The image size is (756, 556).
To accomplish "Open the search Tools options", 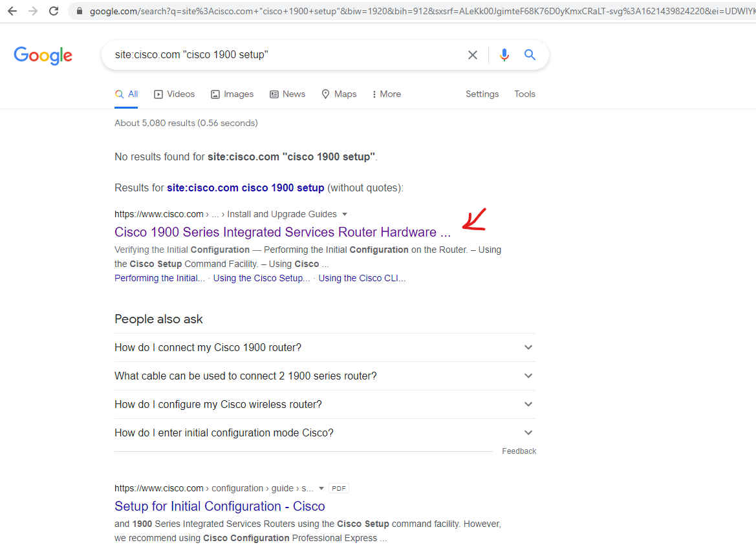I will pos(524,94).
